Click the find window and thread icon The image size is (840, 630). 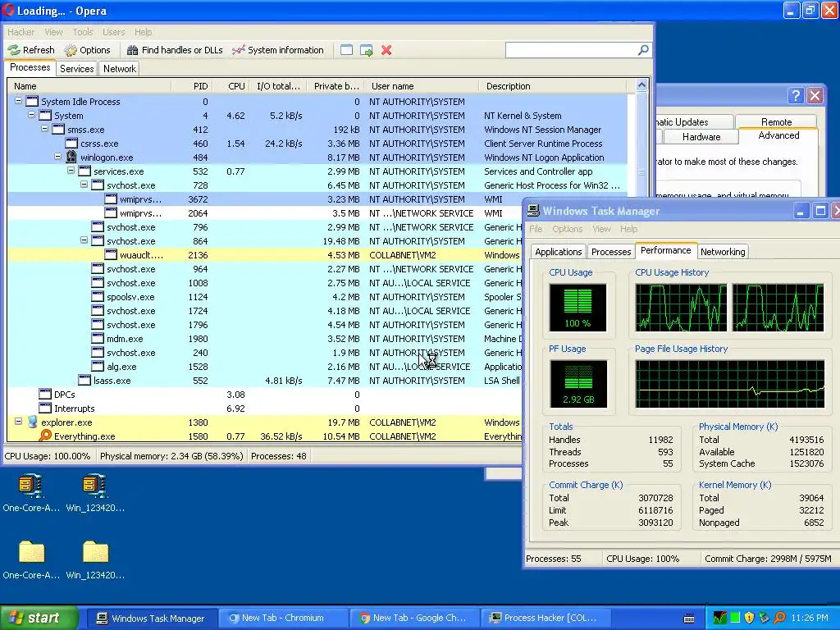coord(367,50)
